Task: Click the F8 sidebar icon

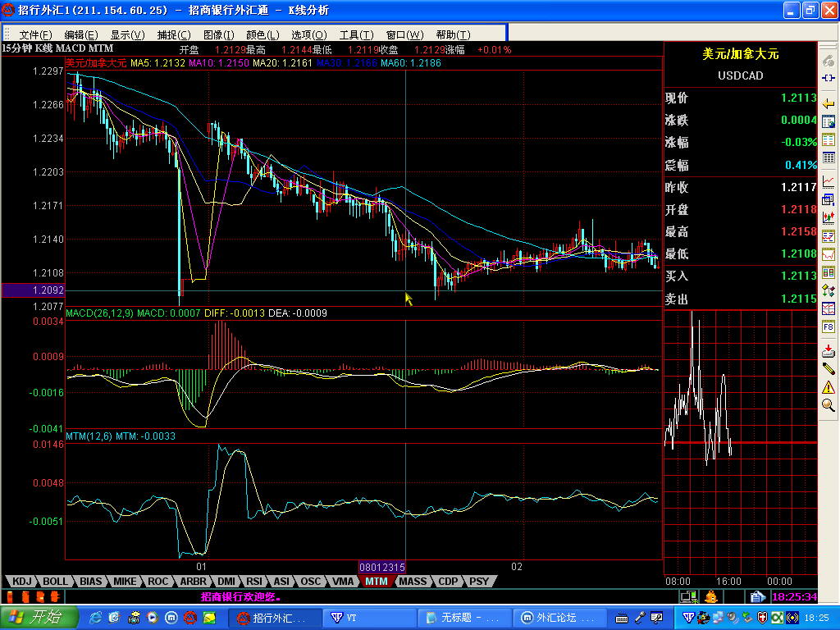Action: tap(829, 326)
